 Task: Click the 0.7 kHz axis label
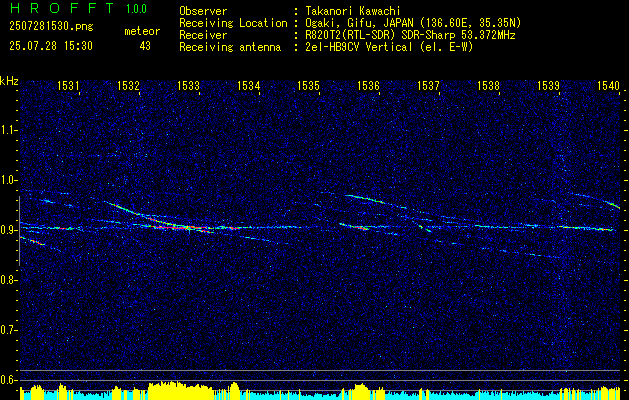pos(8,330)
